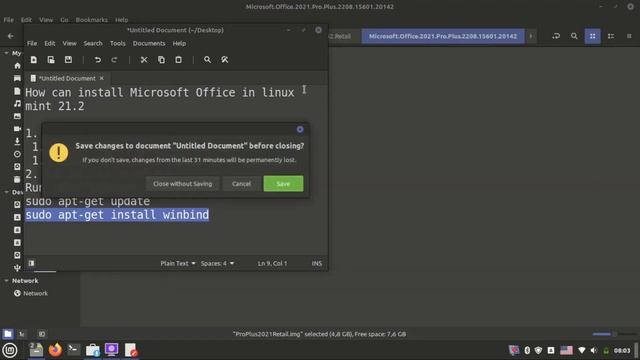
Task: Create a new document in text editor toolbar
Action: pos(33,60)
